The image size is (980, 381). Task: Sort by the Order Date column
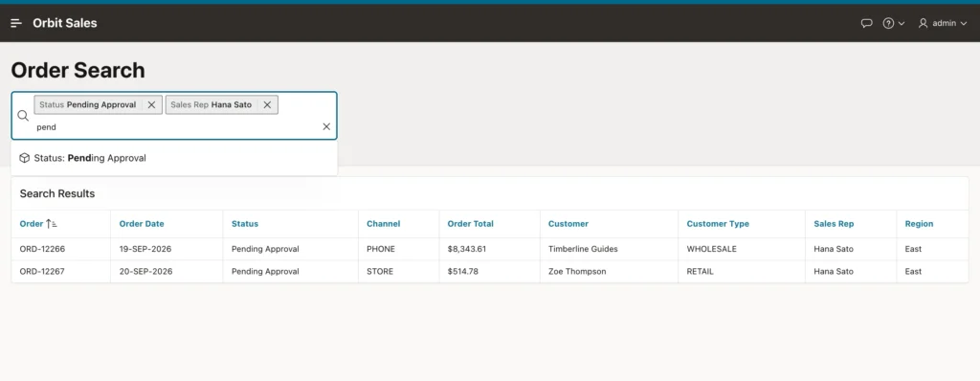tap(142, 223)
